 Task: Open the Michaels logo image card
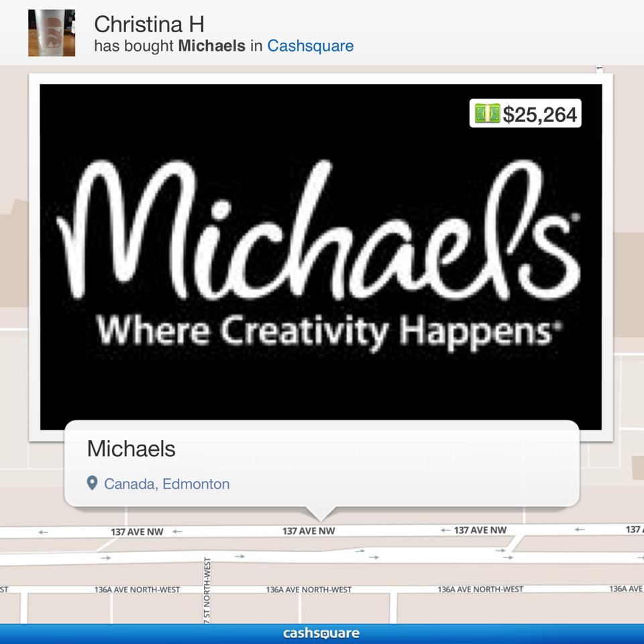(x=322, y=255)
